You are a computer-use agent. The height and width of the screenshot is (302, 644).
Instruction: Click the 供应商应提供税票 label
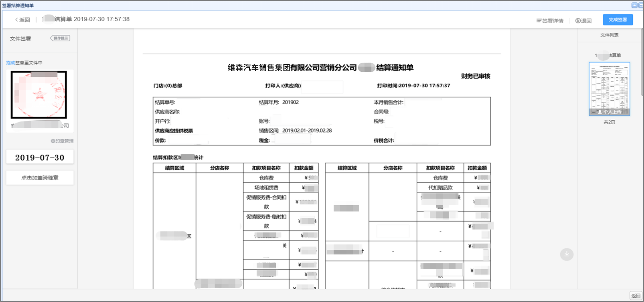(174, 131)
